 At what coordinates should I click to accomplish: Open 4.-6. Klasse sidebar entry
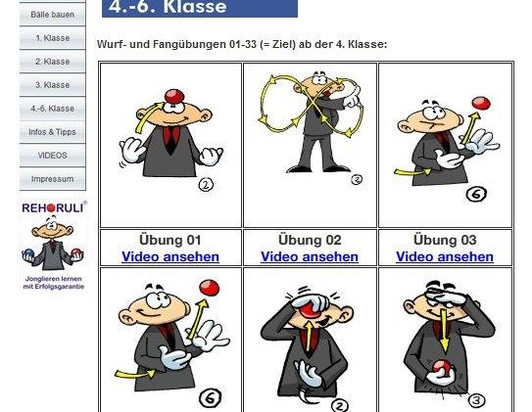(x=53, y=109)
